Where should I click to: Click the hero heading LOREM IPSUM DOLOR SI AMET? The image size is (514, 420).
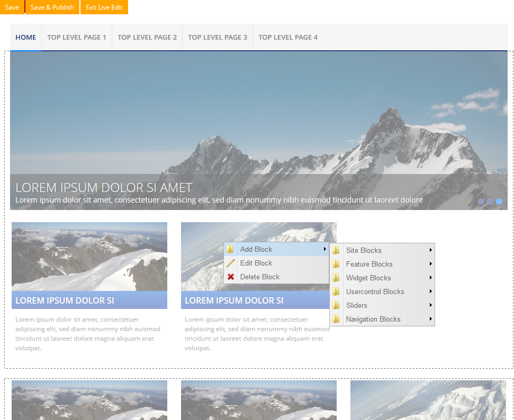click(104, 188)
